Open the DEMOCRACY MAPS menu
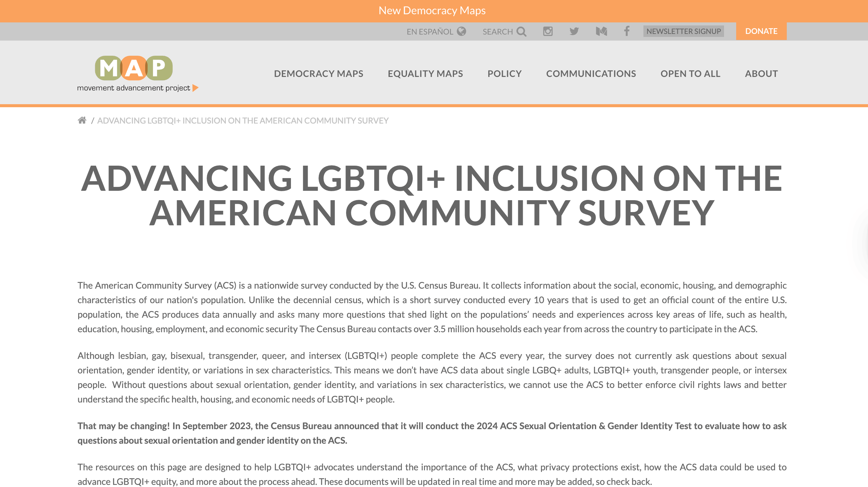This screenshot has height=487, width=868. pyautogui.click(x=319, y=73)
